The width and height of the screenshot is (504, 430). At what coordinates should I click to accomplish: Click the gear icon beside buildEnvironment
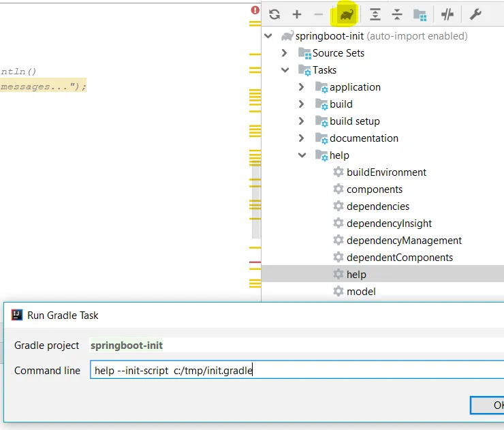(x=338, y=172)
